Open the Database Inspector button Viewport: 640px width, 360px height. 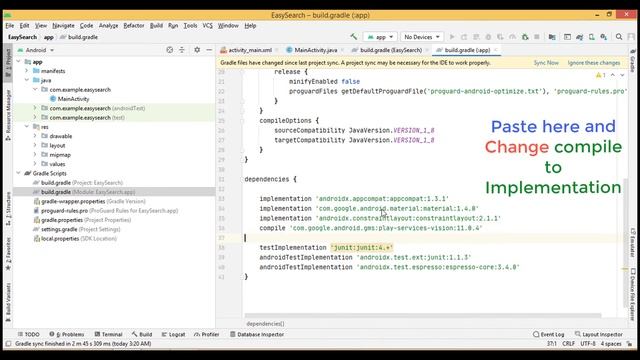point(257,334)
